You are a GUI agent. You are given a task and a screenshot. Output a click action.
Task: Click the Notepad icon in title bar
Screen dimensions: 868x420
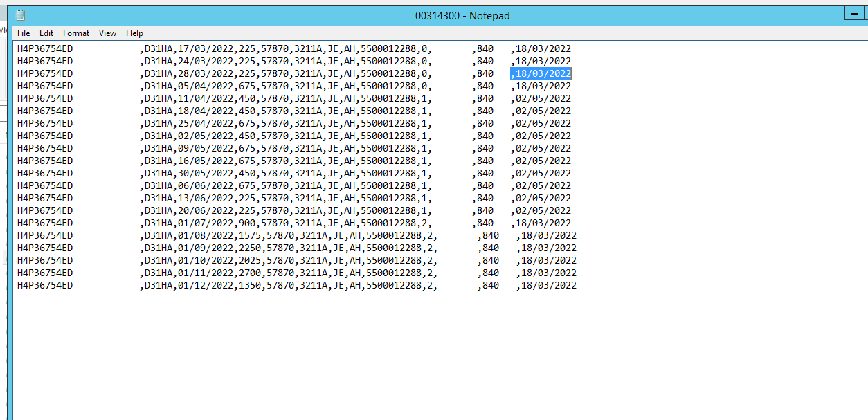[20, 15]
